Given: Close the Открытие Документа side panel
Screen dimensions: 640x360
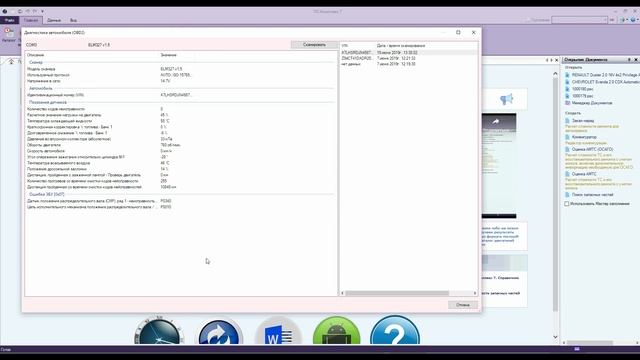Looking at the screenshot, I should [x=636, y=60].
